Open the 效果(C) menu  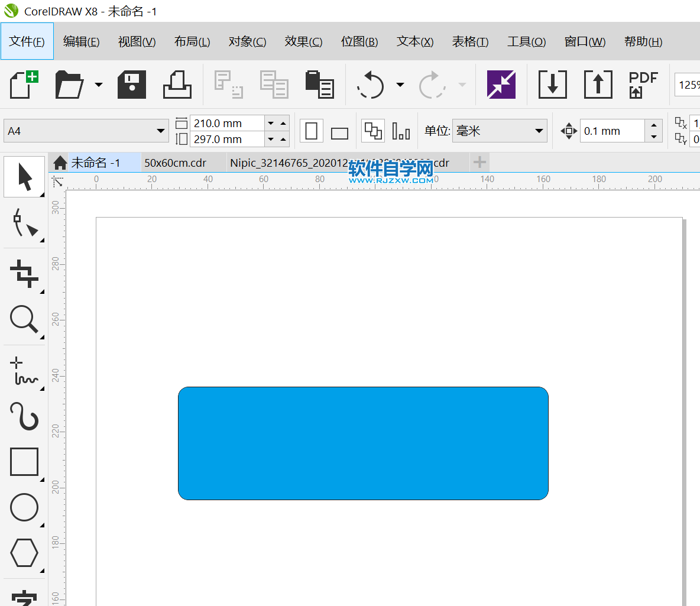(x=303, y=41)
